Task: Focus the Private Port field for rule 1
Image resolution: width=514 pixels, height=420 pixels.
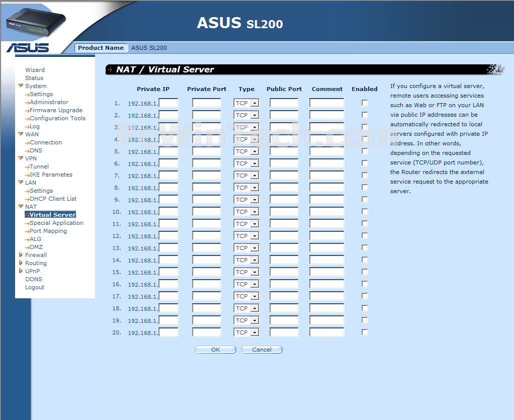Action: 207,103
